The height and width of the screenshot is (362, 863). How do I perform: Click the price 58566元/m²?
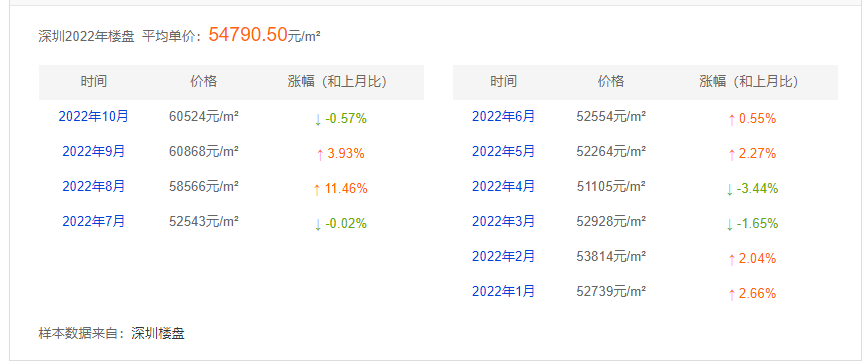coord(204,187)
